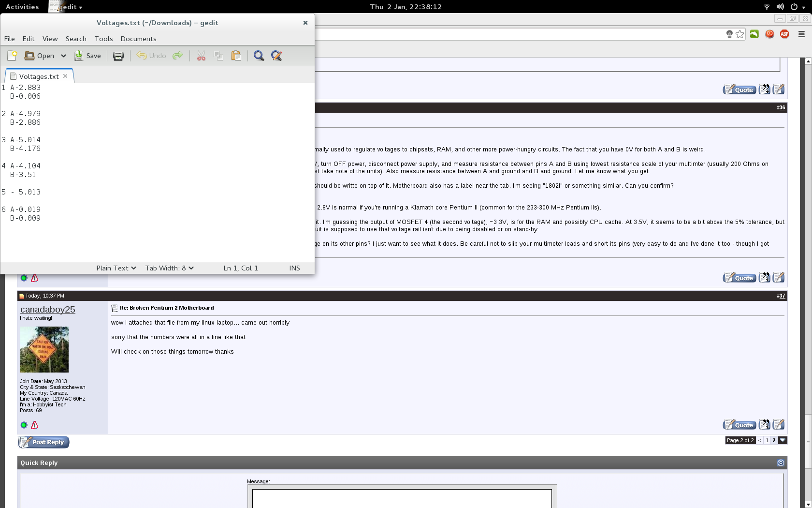Click the 'Re: Broken Pentium 2 Motherboard' post title
The height and width of the screenshot is (508, 812).
coord(167,308)
